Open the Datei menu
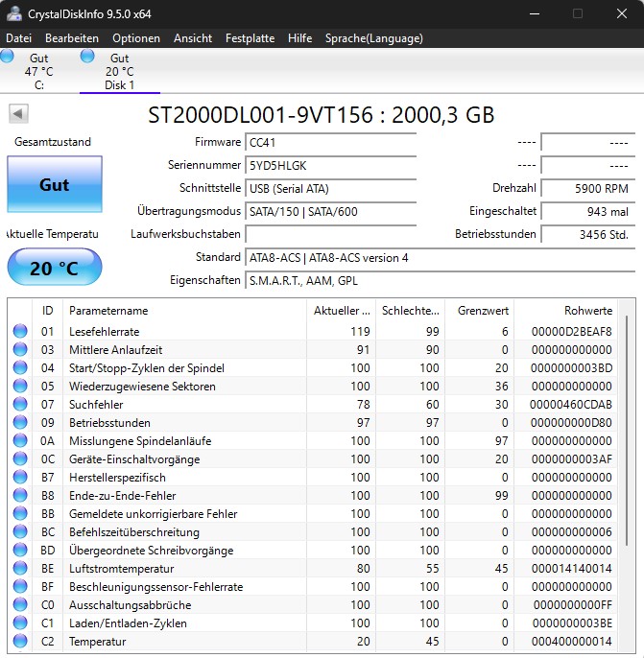The width and height of the screenshot is (644, 658). coord(19,38)
